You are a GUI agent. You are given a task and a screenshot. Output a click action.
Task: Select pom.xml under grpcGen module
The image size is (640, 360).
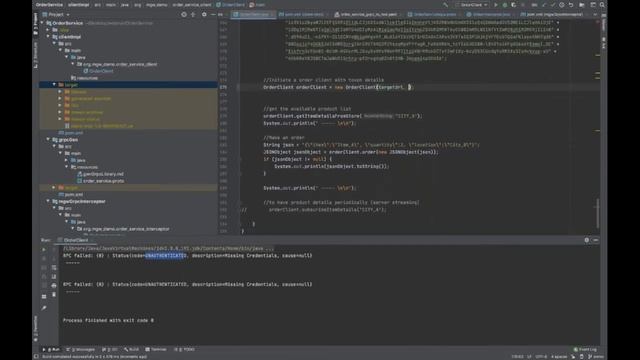[x=73, y=195]
